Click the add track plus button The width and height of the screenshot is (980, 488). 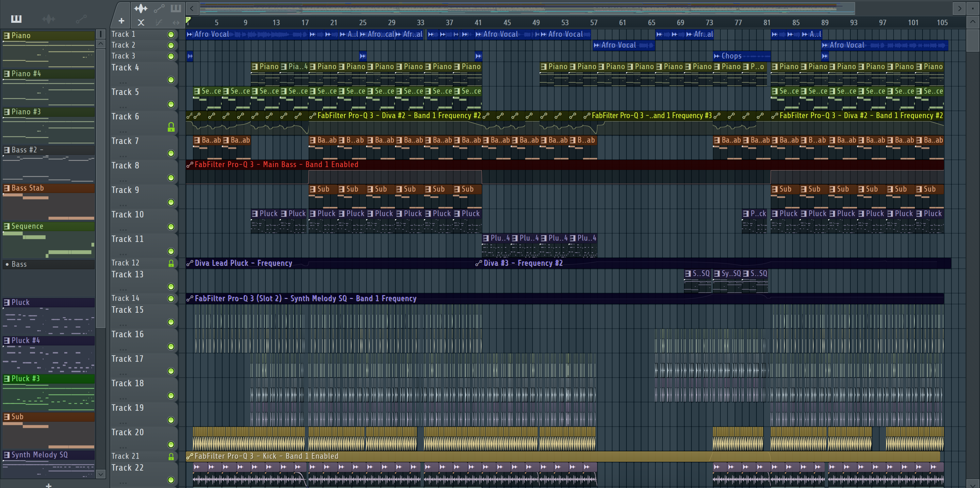121,21
